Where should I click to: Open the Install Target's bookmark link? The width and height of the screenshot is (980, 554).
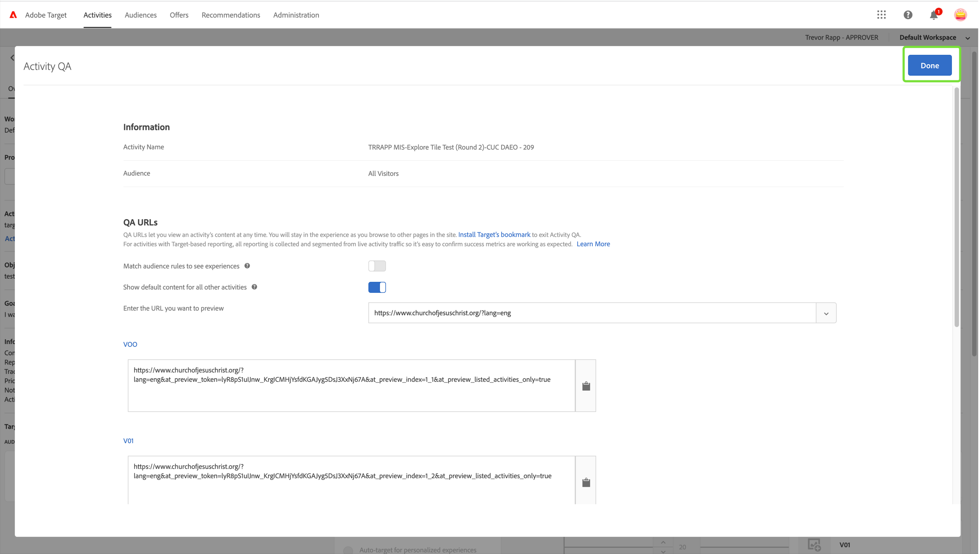point(494,234)
